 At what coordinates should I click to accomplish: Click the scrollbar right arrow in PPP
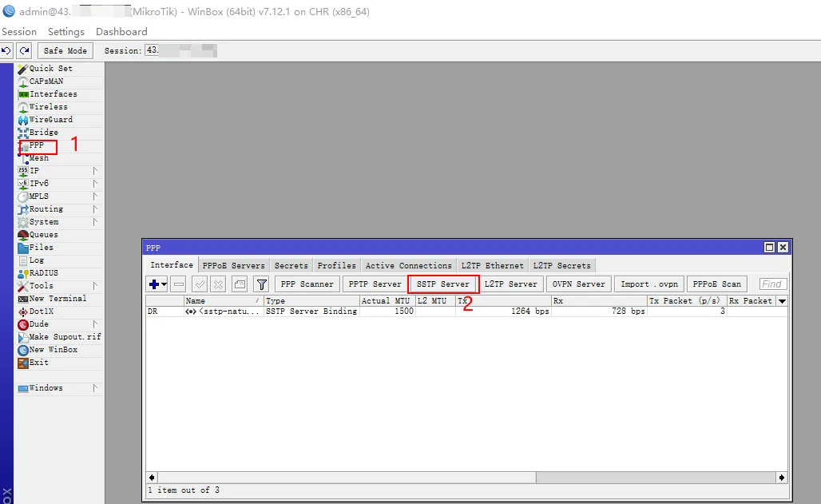[x=782, y=478]
